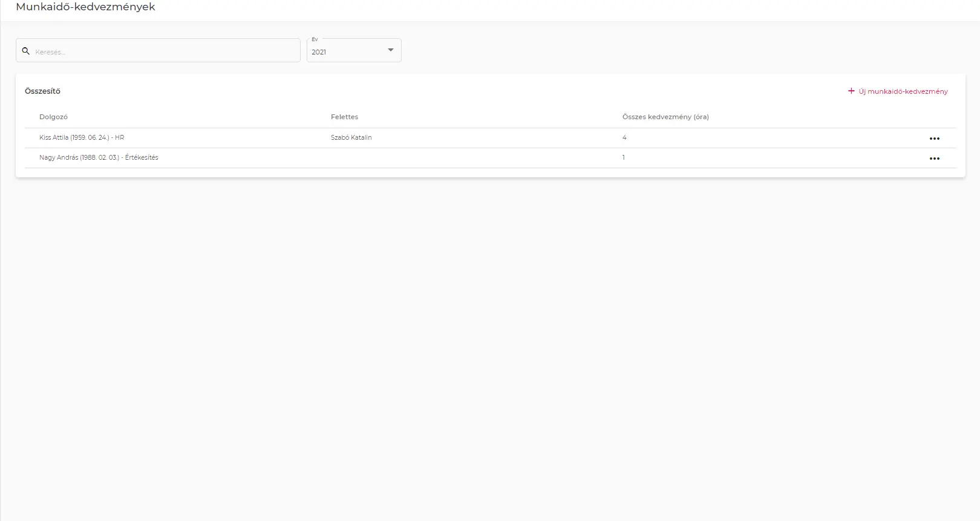Focus the Keresés search input field
This screenshot has width=980, height=521.
163,51
